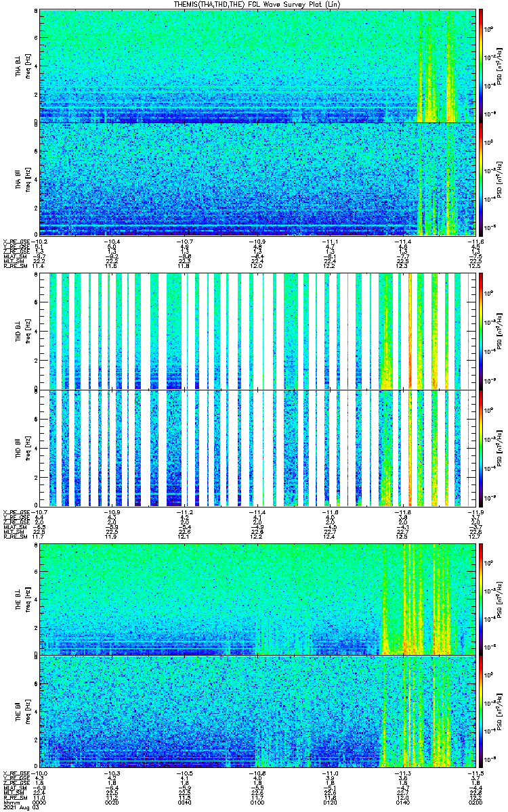Click the -11.6 value under THA panels
Image resolution: width=508 pixels, height=812 pixels.
coord(475,241)
